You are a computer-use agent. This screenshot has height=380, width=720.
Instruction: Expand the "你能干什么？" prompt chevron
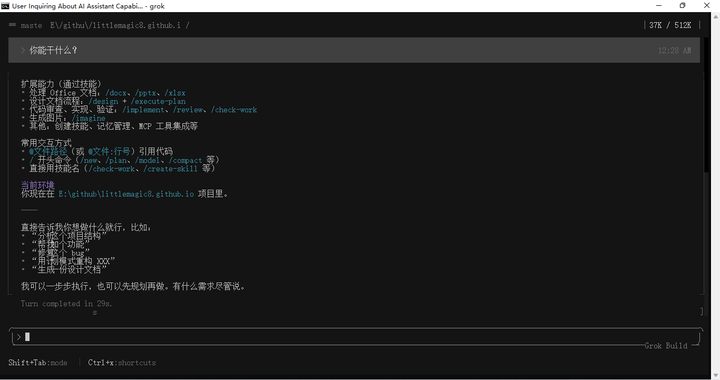tap(22, 50)
